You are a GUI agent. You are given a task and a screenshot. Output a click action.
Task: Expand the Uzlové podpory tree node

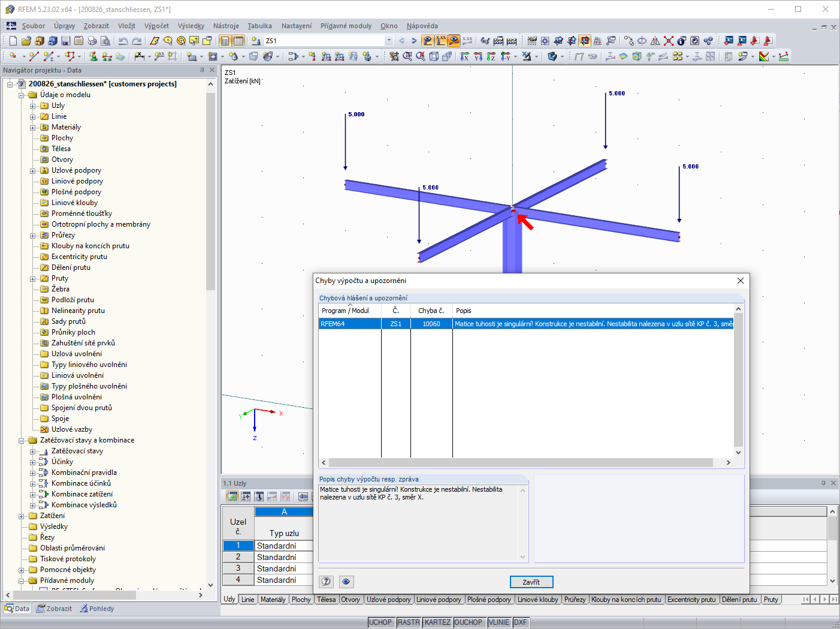click(x=33, y=171)
